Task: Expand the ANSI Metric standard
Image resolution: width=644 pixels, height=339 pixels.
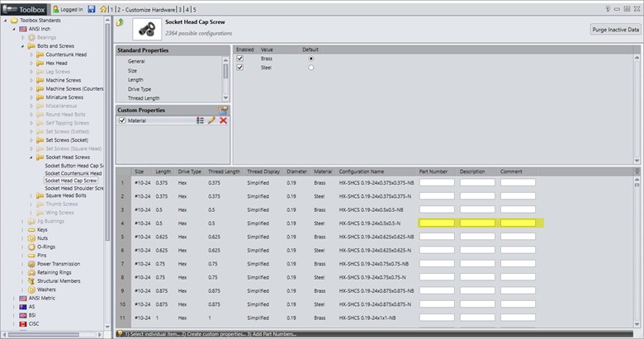Action: (x=14, y=297)
